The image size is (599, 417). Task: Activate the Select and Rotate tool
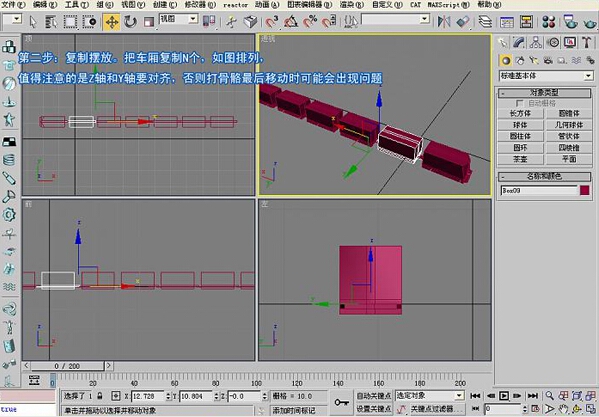pyautogui.click(x=130, y=22)
